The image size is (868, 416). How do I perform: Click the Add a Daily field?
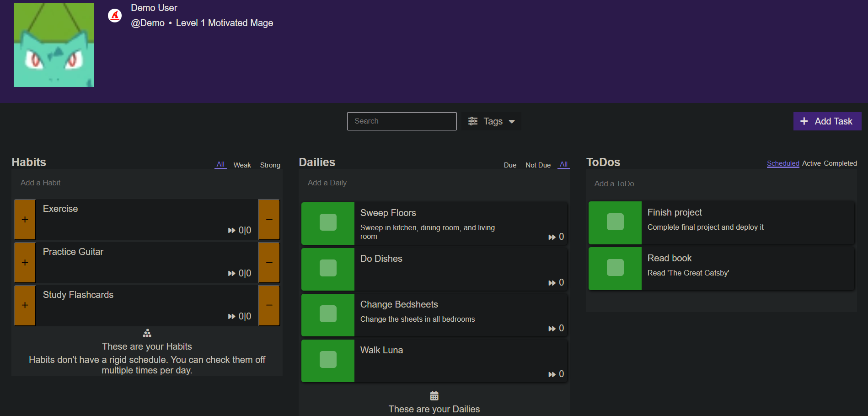pos(434,183)
